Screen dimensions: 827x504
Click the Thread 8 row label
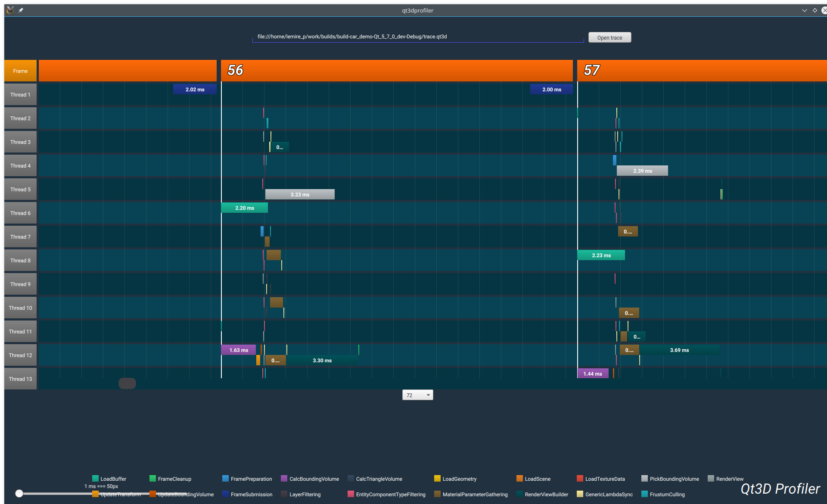[20, 261]
